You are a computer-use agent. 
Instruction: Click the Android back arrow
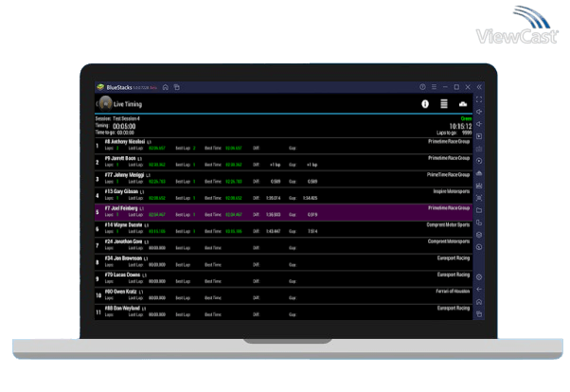[479, 290]
